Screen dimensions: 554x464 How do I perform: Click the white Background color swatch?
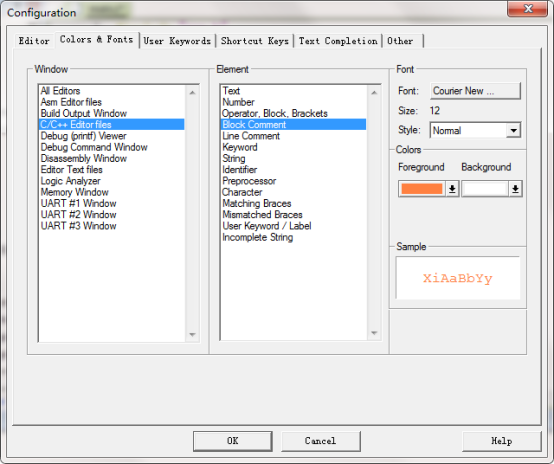click(x=485, y=189)
